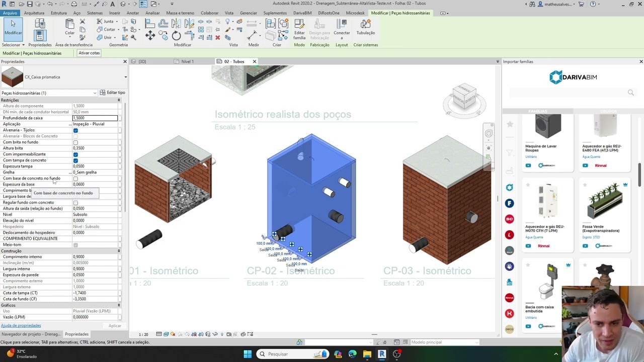Expand the Peças hidrossanitárias filter dropdown

95,93
